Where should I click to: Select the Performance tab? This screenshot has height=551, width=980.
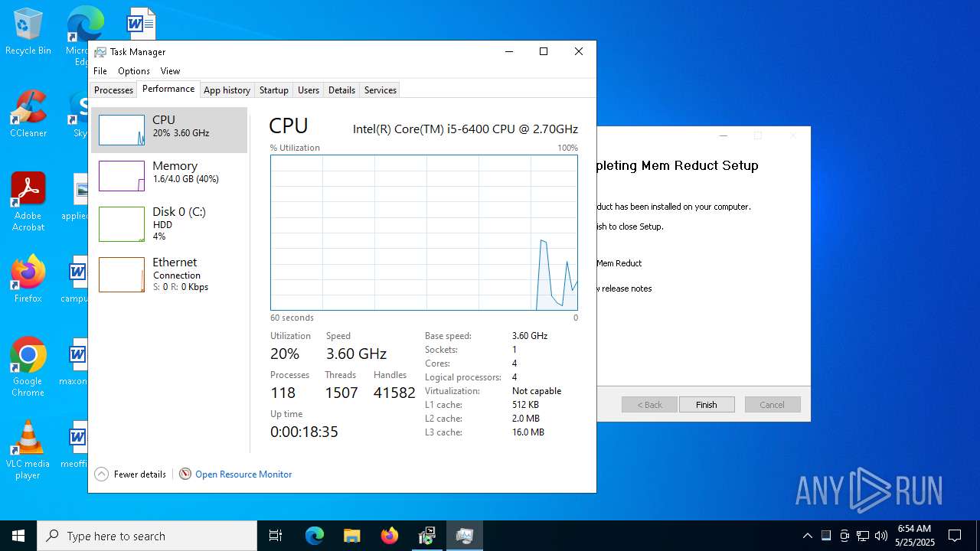[168, 89]
